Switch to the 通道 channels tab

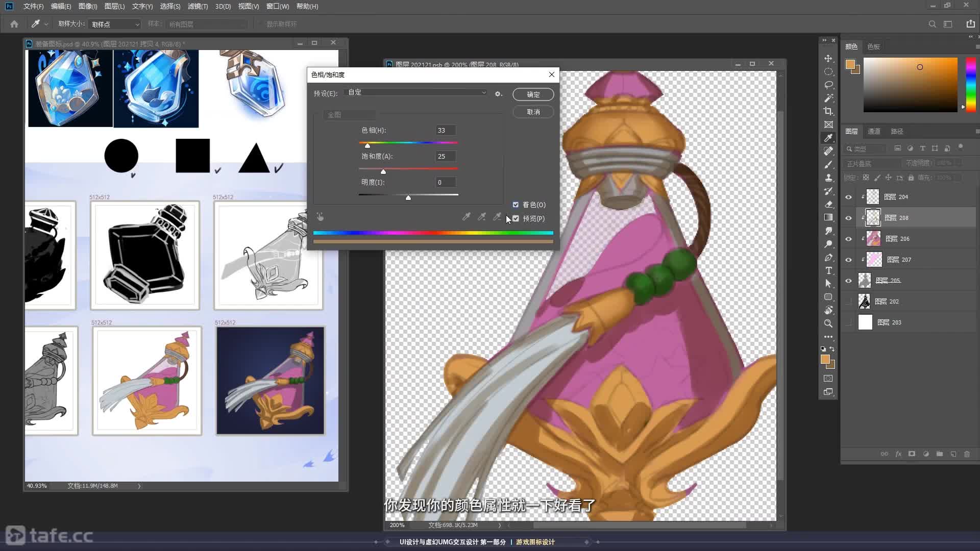click(874, 131)
